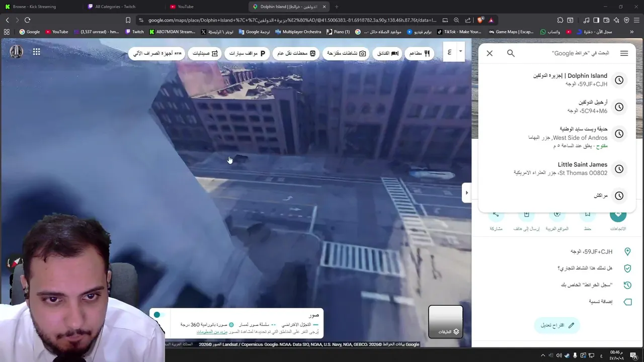644x362 pixels.
Task: Click Add a label (إضافة تسمية)
Action: point(557,302)
